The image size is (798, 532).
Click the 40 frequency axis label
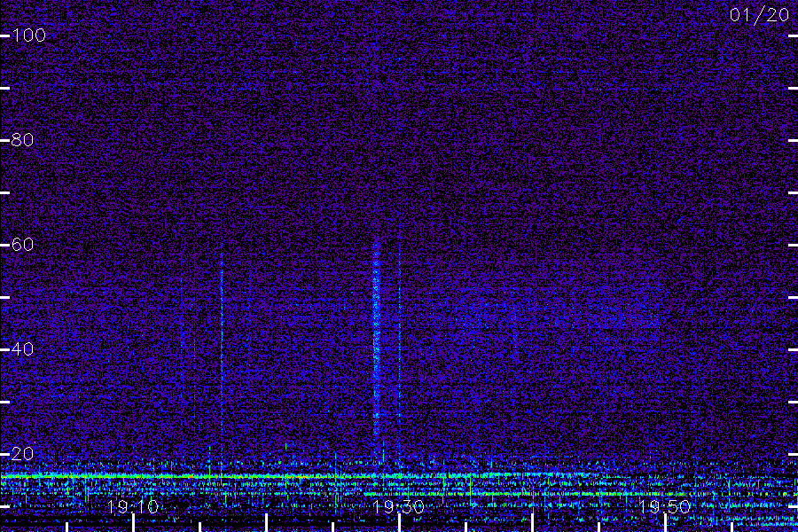coord(23,349)
